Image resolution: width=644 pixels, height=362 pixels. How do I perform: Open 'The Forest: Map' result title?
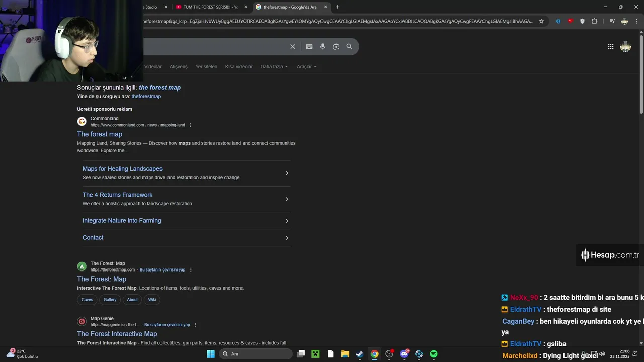coord(102,279)
